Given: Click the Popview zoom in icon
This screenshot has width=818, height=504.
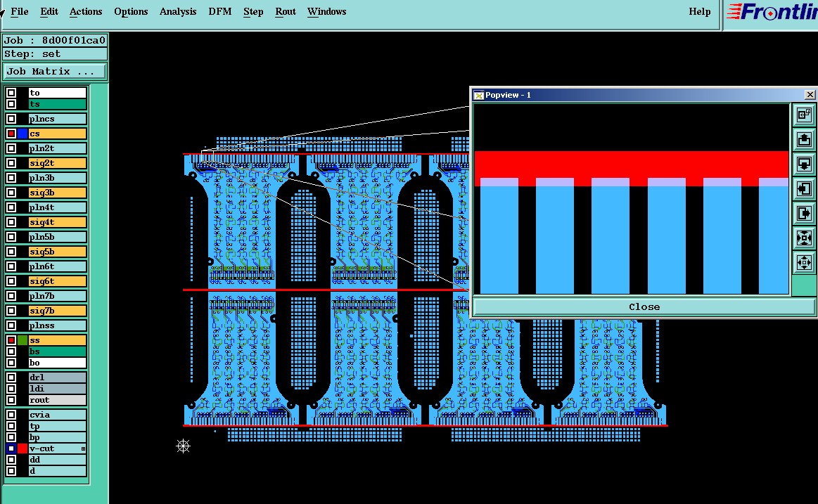Looking at the screenshot, I should (804, 238).
